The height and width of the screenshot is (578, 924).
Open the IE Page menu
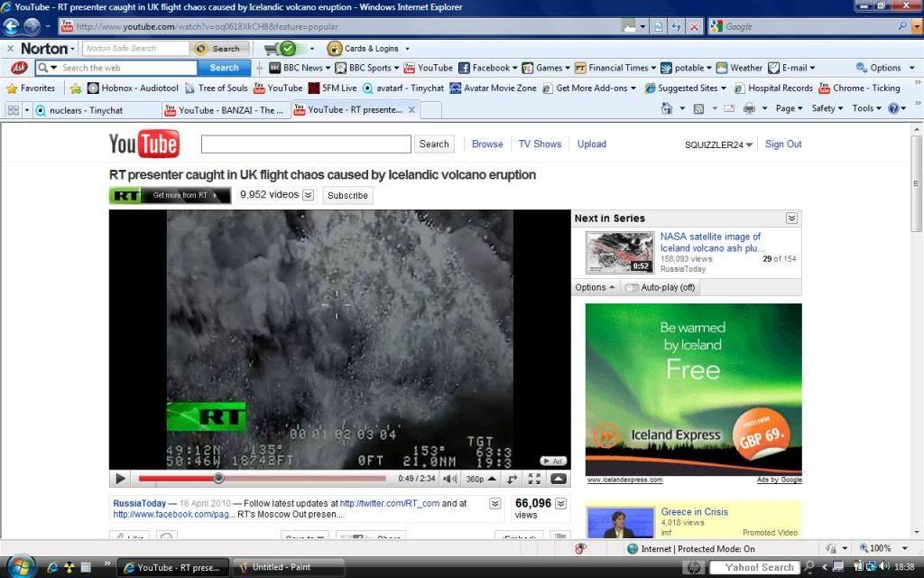[x=789, y=108]
